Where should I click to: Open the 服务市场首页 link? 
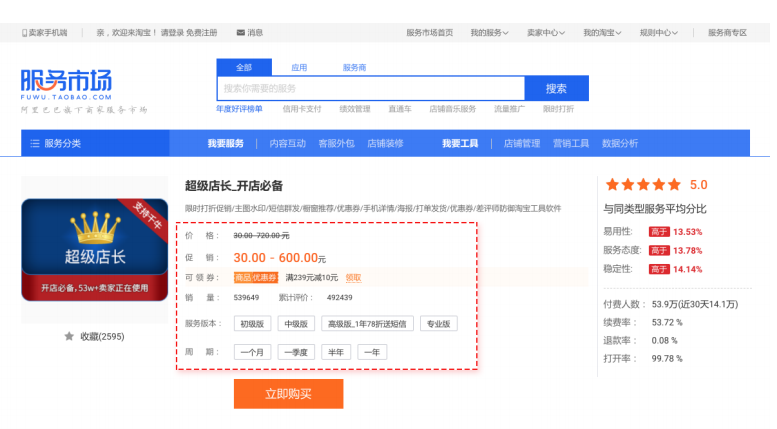pos(430,33)
